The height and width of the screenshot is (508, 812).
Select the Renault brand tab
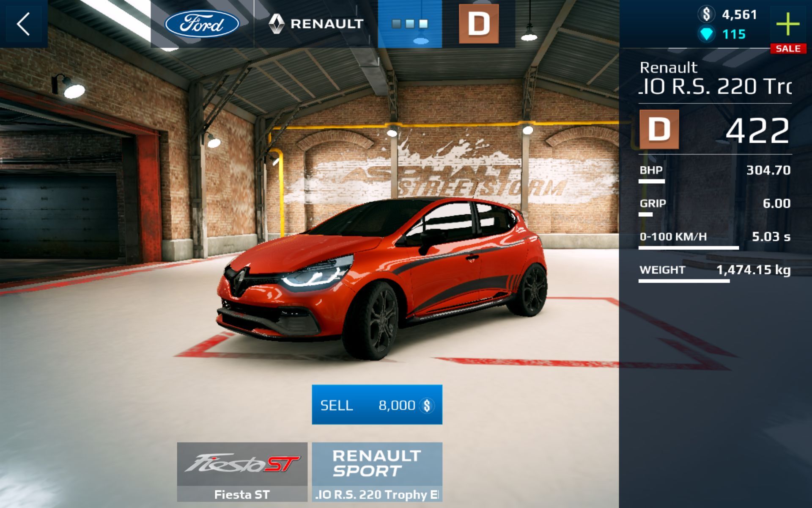pos(316,24)
